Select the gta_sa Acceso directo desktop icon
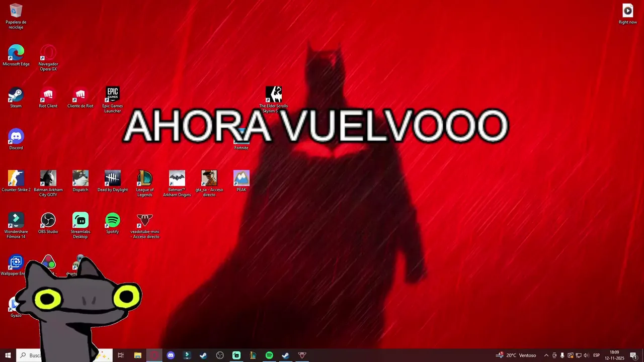The width and height of the screenshot is (644, 362). (209, 184)
